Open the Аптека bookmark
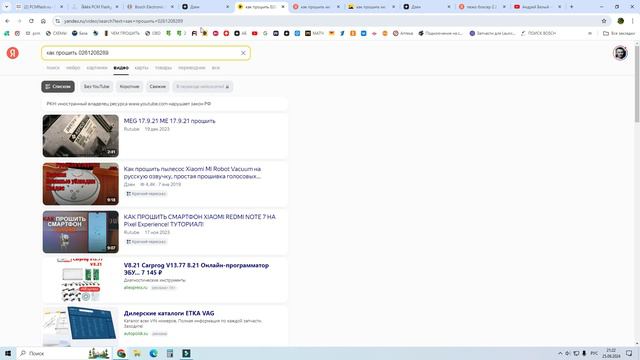Image resolution: width=640 pixels, height=360 pixels. click(x=403, y=33)
